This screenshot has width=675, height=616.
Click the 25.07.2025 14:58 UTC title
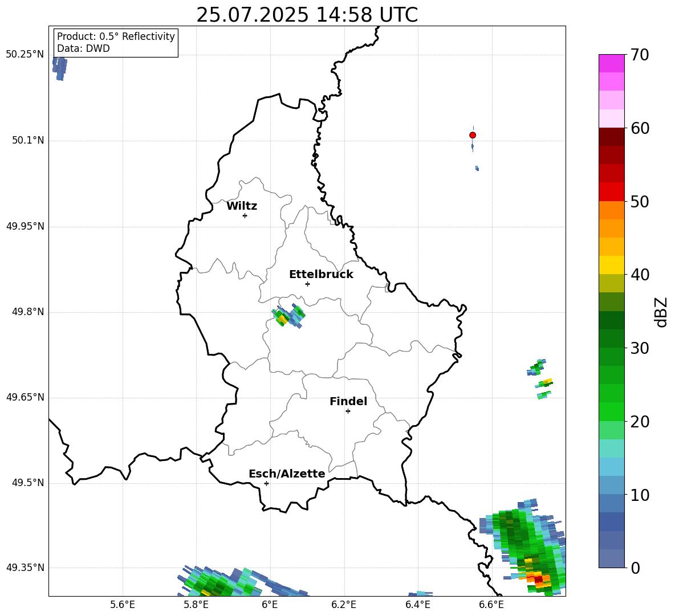tap(307, 15)
